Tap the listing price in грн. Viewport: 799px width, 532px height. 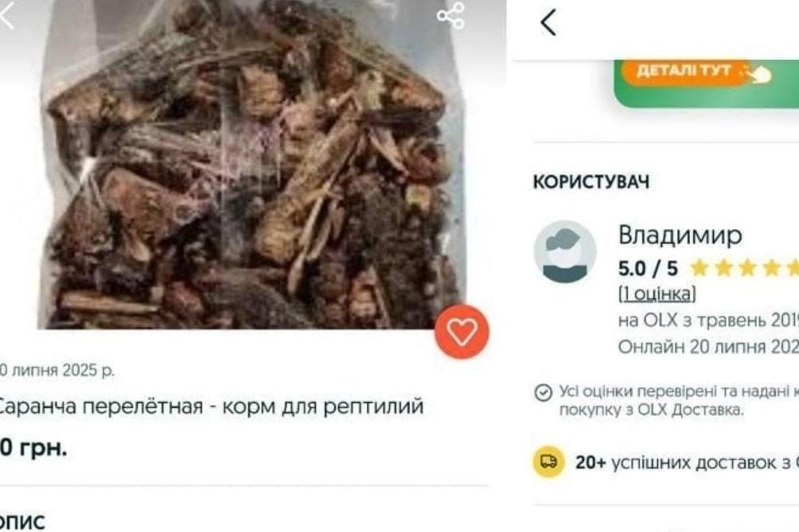click(33, 448)
